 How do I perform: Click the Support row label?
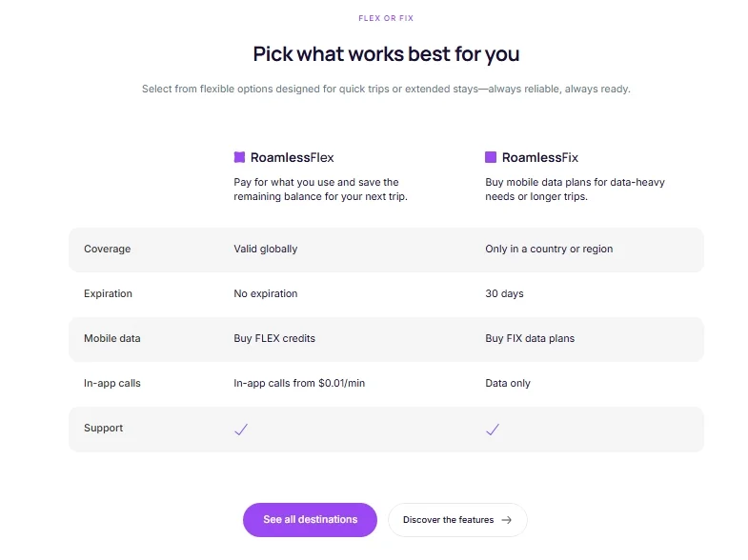pyautogui.click(x=104, y=428)
